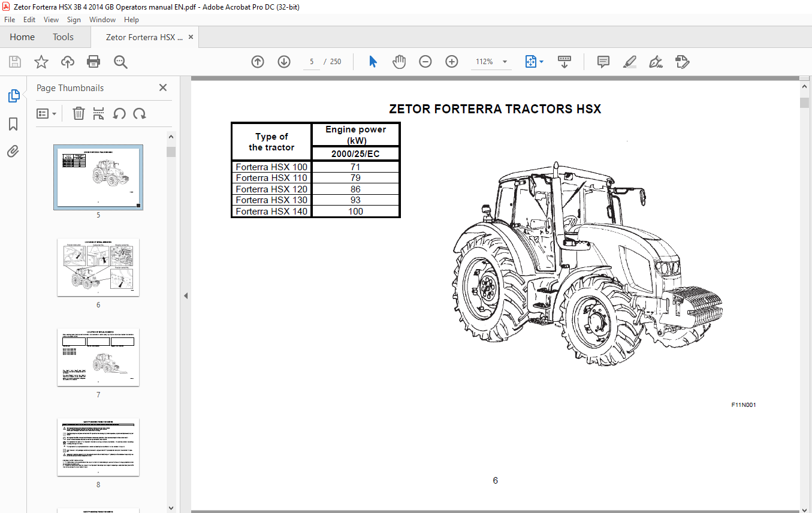The image size is (812, 513).
Task: Expand the fit page options arrow
Action: pyautogui.click(x=542, y=62)
